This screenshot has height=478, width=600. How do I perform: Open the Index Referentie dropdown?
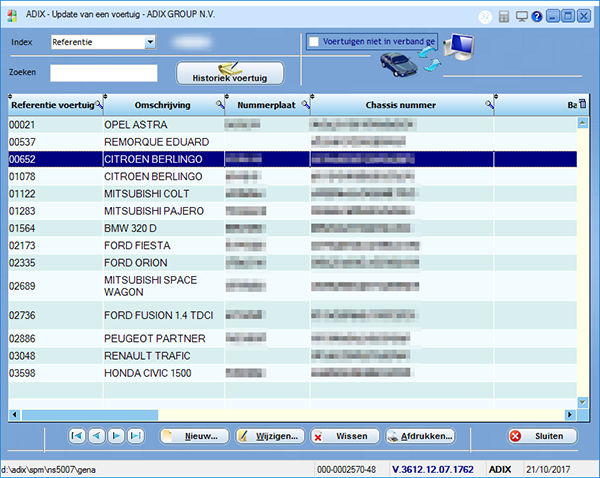(150, 42)
